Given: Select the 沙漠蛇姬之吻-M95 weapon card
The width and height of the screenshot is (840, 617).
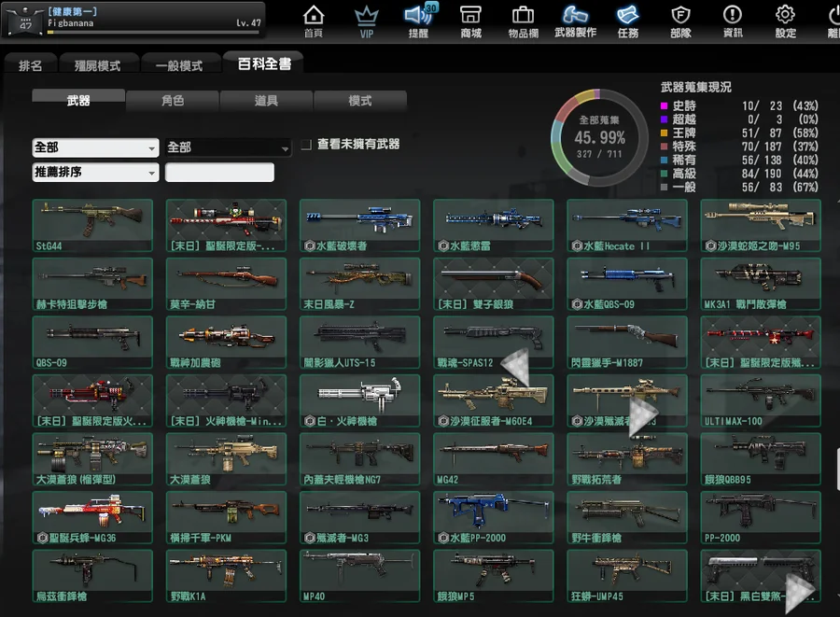Looking at the screenshot, I should pos(761,226).
